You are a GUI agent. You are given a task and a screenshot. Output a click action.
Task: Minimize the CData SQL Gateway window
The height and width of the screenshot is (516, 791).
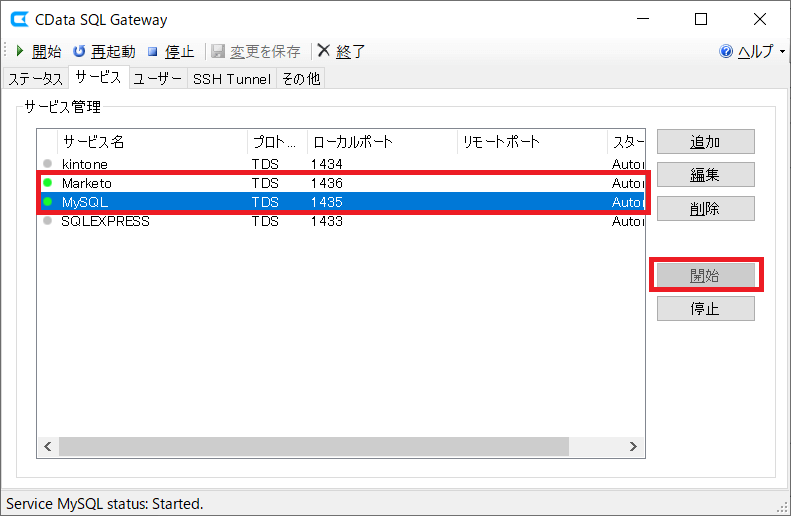[x=643, y=19]
